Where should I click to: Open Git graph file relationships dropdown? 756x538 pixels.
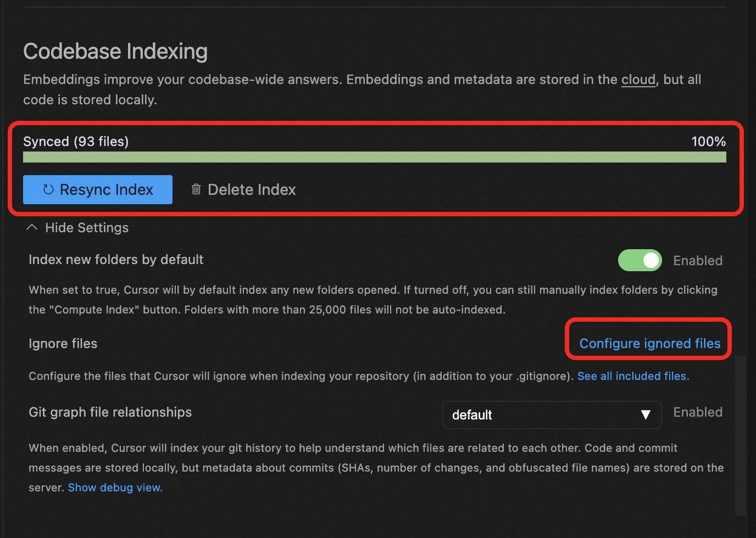coord(552,415)
